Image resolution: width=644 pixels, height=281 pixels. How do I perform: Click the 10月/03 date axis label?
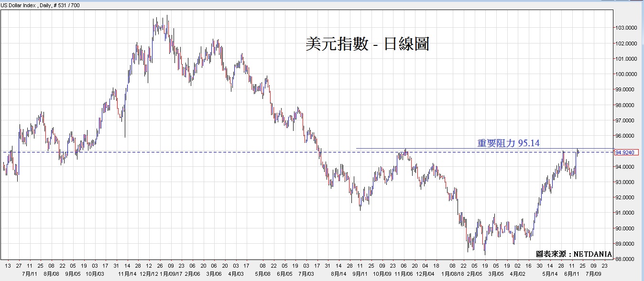[x=95, y=274]
